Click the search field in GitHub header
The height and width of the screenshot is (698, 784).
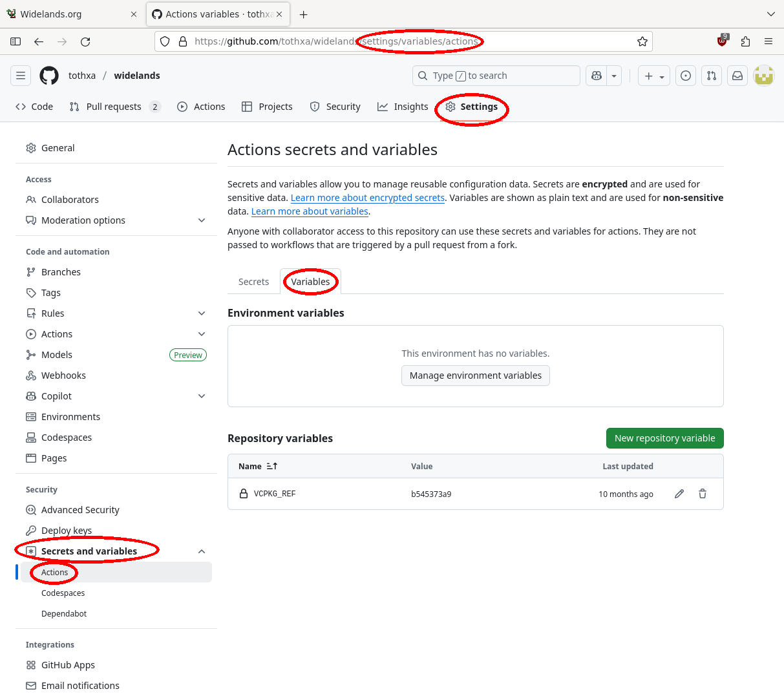(496, 76)
